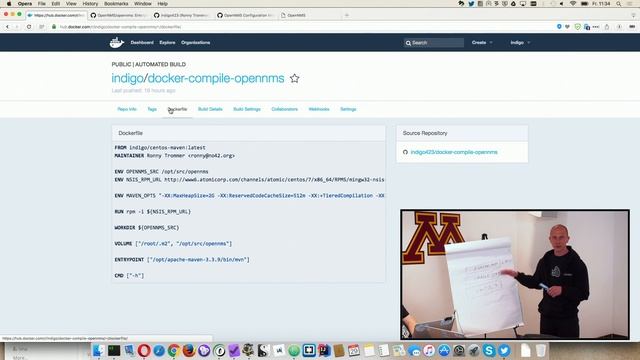Click the volume icon in the menu bar
The image size is (640, 360).
pyautogui.click(x=562, y=4)
